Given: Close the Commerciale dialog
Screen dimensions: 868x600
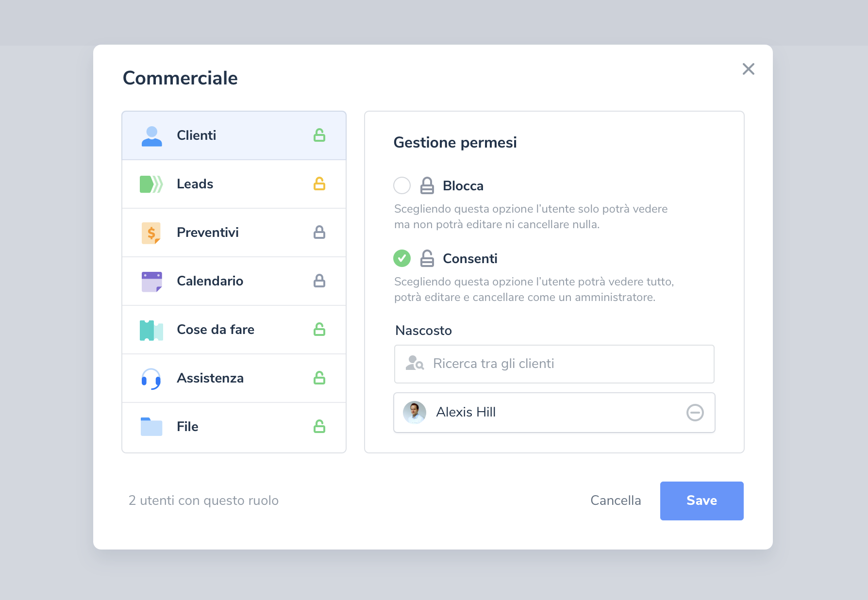Looking at the screenshot, I should point(748,69).
